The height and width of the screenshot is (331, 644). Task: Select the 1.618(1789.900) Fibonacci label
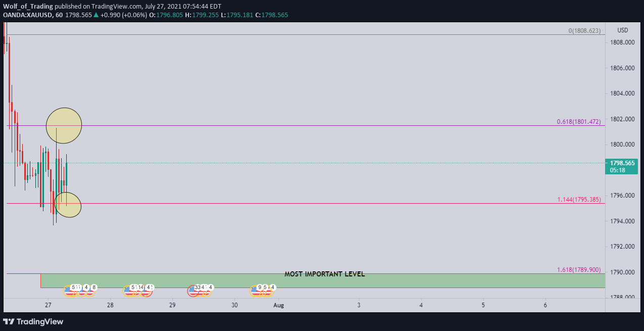click(x=579, y=270)
